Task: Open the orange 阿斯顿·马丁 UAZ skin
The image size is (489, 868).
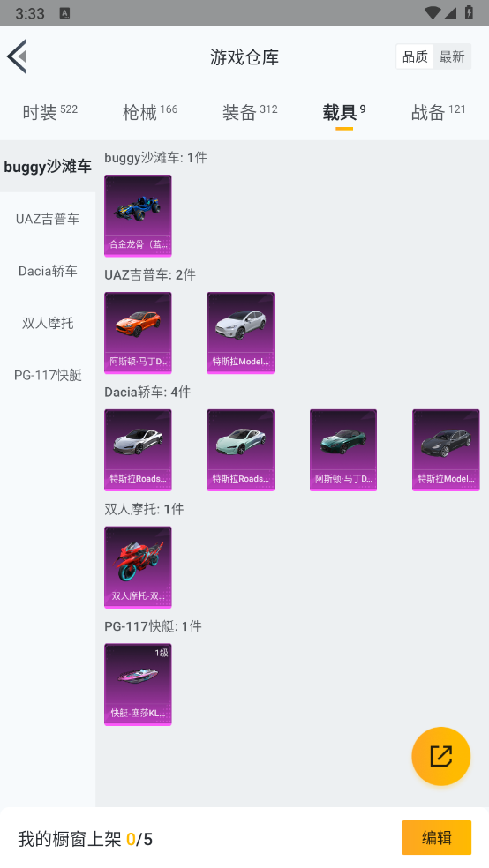Action: [138, 333]
